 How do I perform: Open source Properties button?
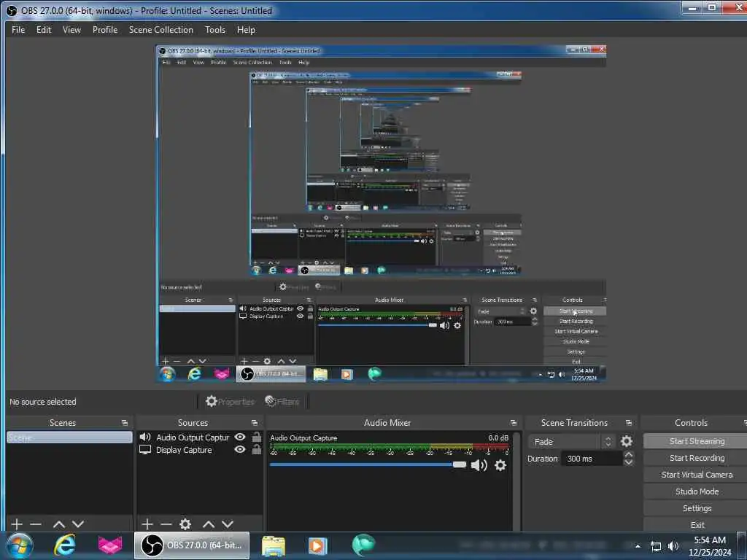230,402
